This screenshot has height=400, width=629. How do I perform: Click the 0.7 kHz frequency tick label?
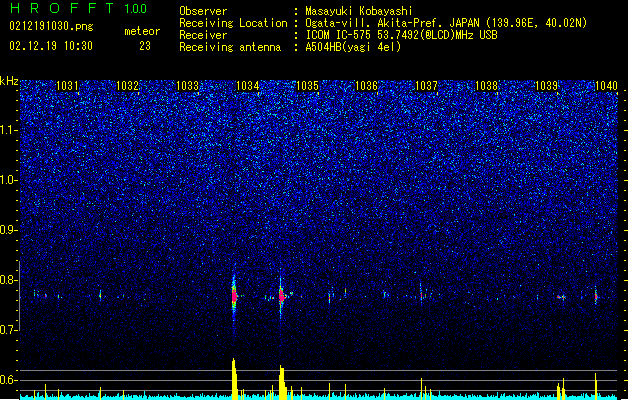[9, 330]
